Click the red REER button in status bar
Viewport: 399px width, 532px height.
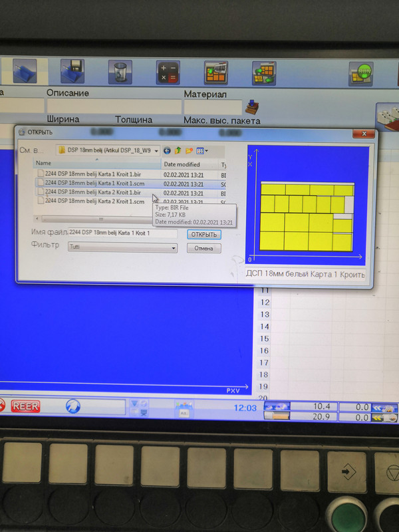tap(25, 406)
